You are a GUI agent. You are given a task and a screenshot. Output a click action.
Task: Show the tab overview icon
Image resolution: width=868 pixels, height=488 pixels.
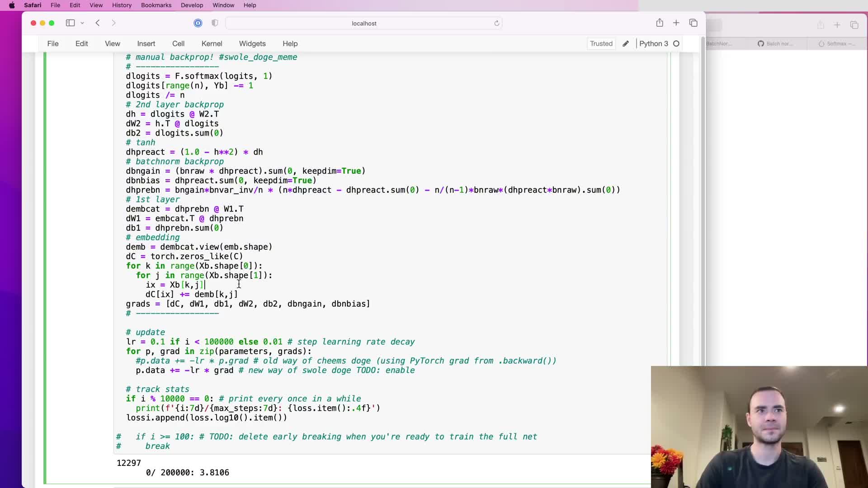tap(693, 23)
